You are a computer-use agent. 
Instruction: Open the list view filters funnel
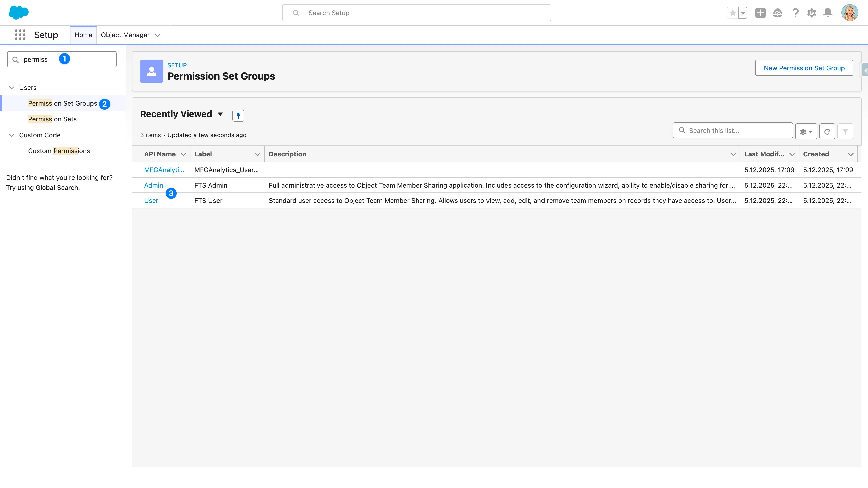point(846,131)
